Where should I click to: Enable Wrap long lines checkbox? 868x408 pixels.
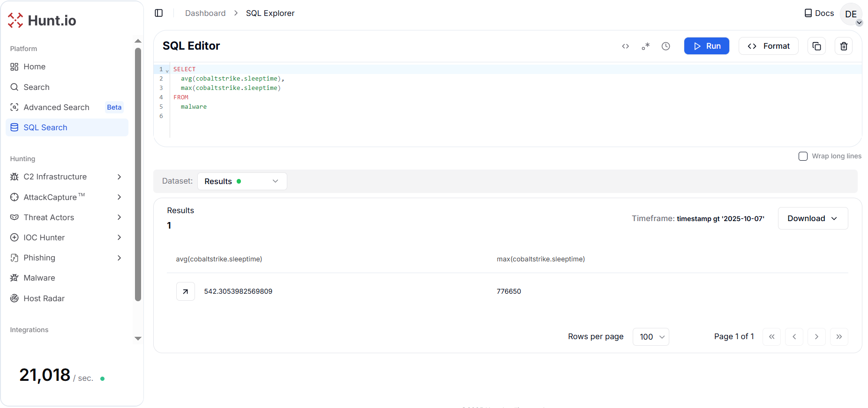(803, 156)
